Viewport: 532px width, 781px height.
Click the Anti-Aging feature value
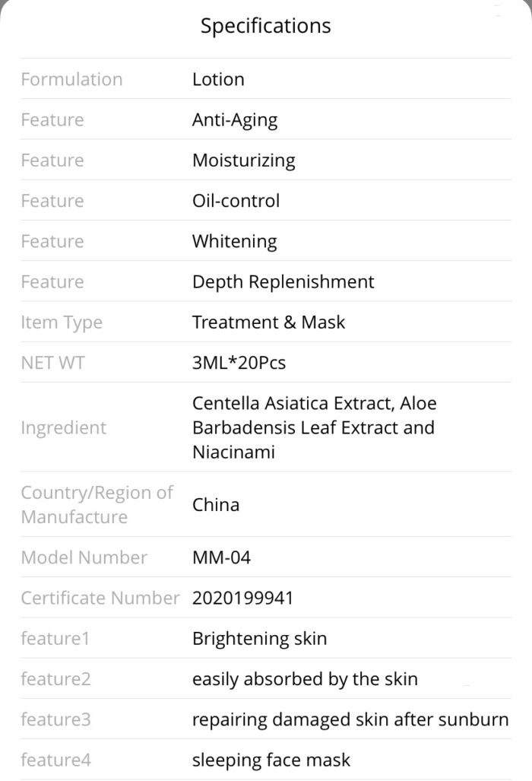point(235,120)
